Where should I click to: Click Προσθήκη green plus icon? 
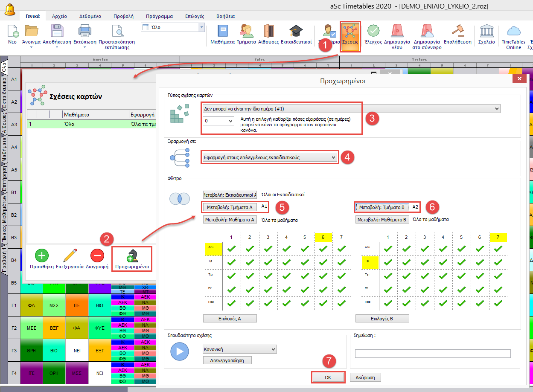point(41,256)
